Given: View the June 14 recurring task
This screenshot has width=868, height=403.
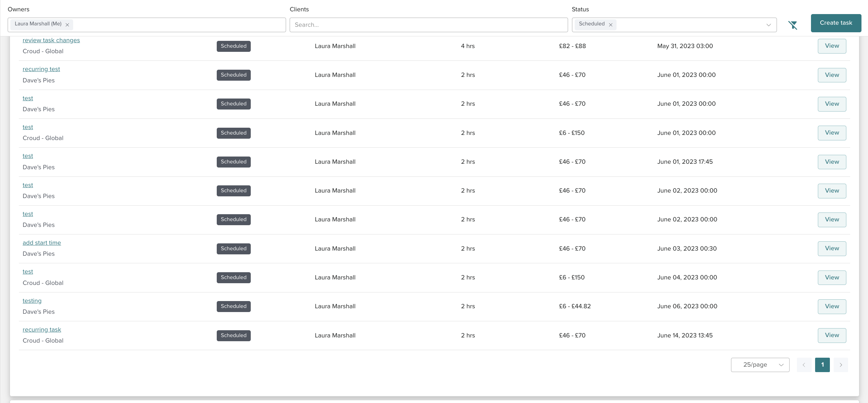Looking at the screenshot, I should coord(832,335).
